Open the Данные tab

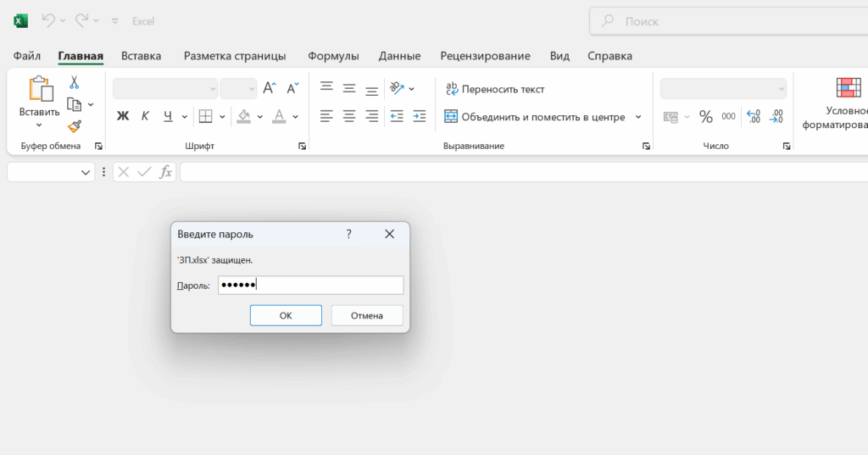[400, 56]
